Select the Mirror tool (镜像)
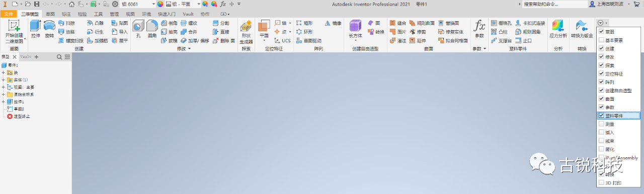 tap(333, 23)
